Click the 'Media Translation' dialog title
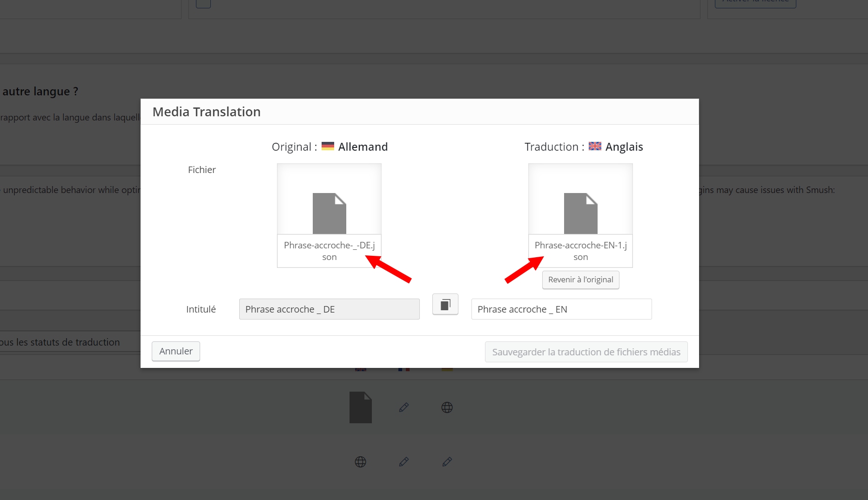This screenshot has height=500, width=868. pyautogui.click(x=207, y=112)
